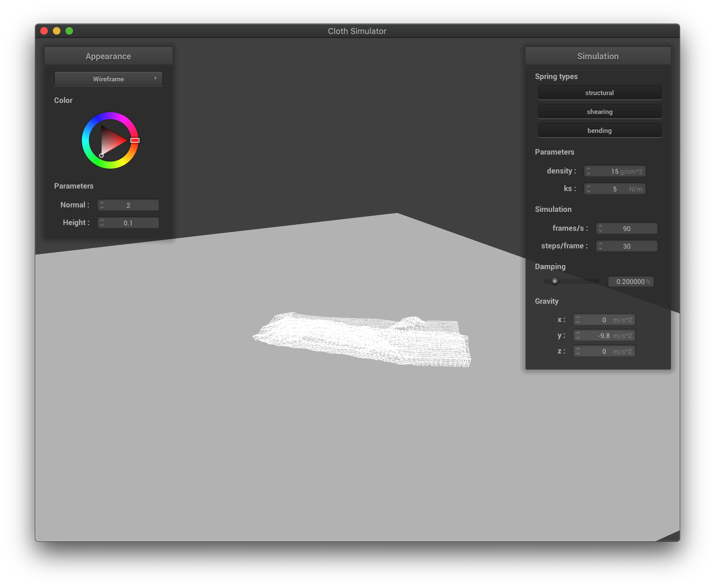The image size is (715, 588).
Task: Click the Simulation panel header
Action: [x=598, y=56]
